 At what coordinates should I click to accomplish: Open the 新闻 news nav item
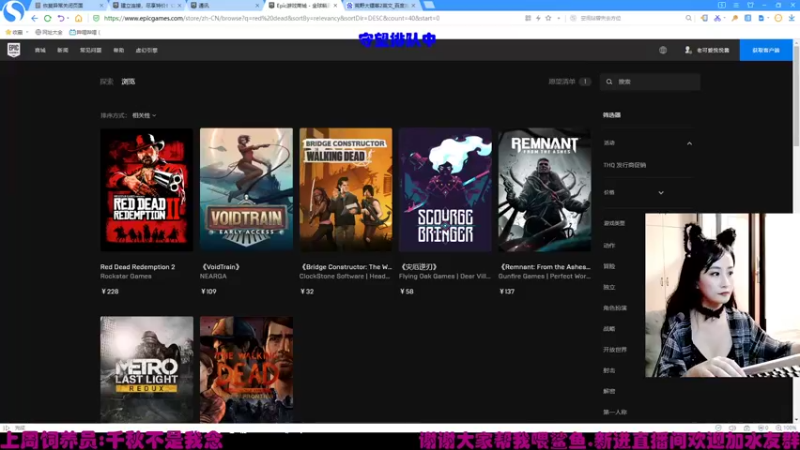tap(63, 50)
